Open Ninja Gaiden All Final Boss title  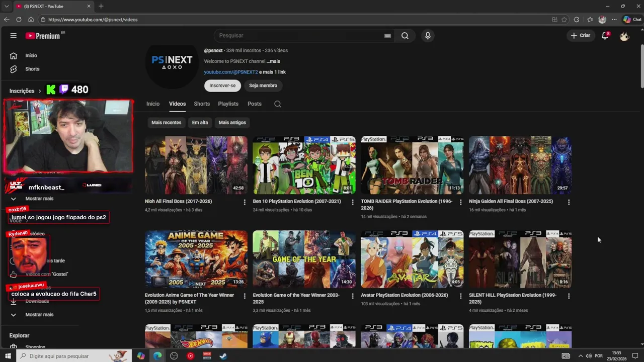(x=511, y=201)
